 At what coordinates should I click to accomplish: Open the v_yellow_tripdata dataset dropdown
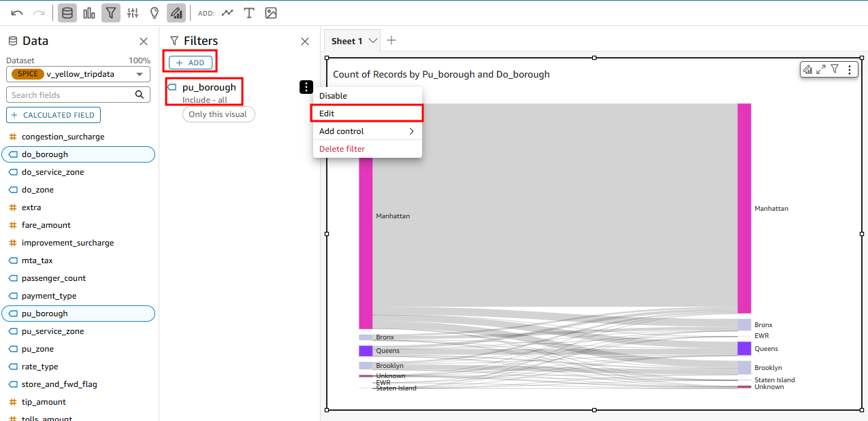78,74
